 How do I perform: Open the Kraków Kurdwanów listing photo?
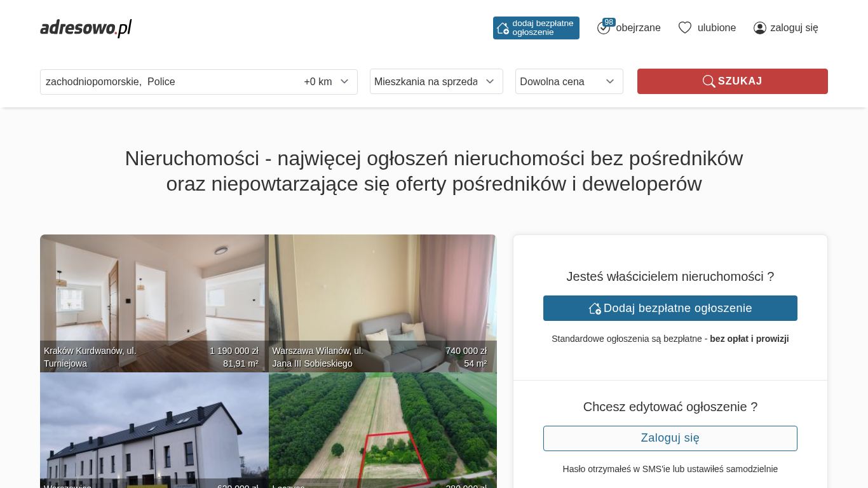(154, 292)
